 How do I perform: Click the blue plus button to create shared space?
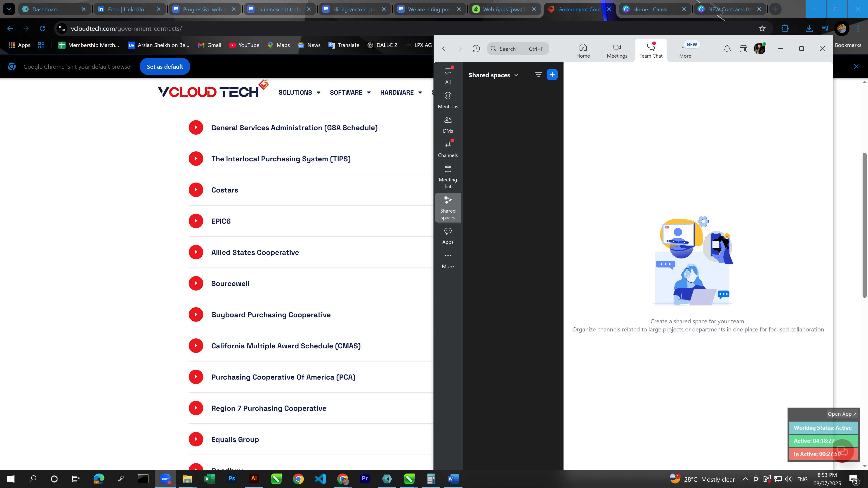tap(552, 75)
